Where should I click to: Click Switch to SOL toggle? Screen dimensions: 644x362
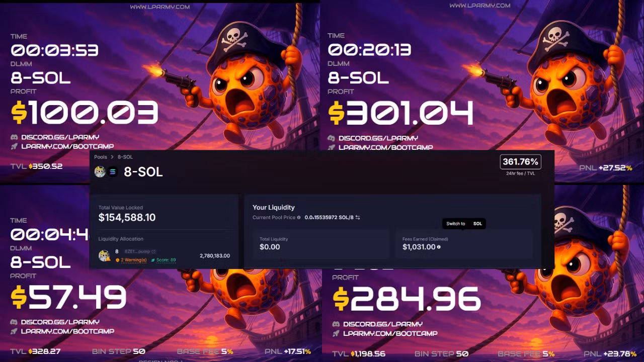click(464, 224)
